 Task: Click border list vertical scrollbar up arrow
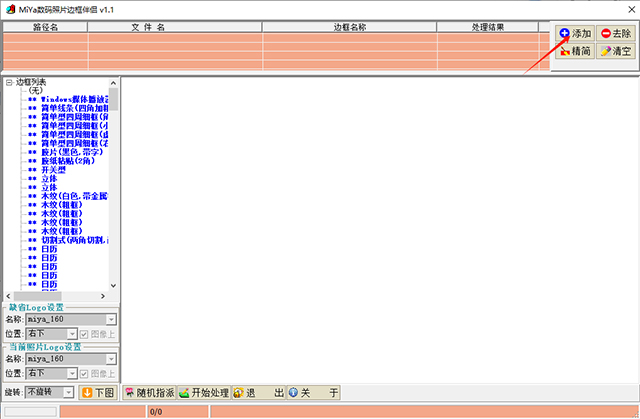113,83
